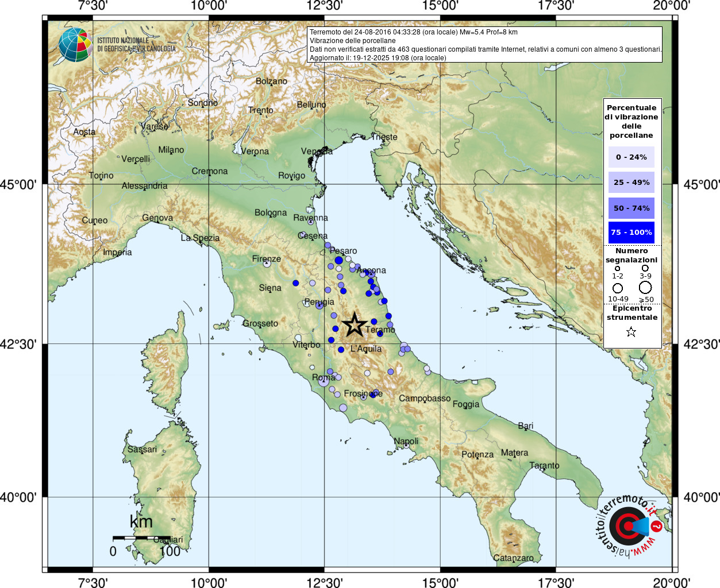Click the Taranto city label

[x=544, y=466]
